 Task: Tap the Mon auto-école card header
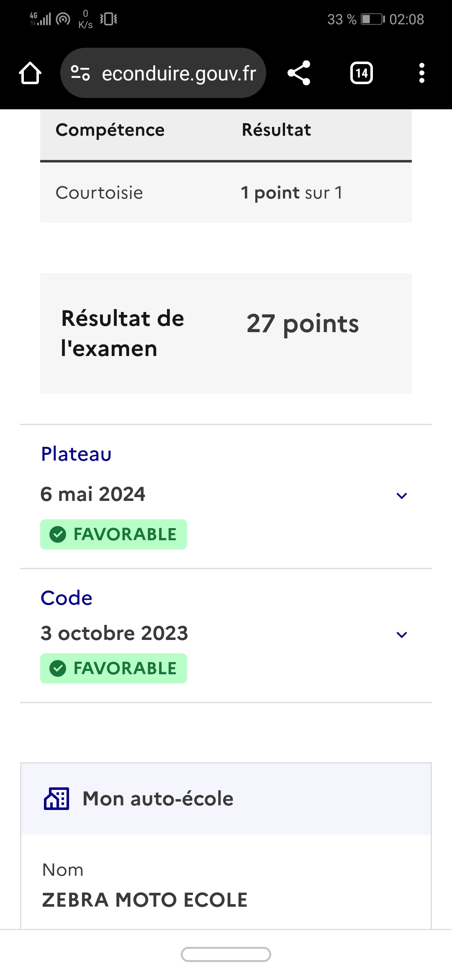click(x=158, y=799)
